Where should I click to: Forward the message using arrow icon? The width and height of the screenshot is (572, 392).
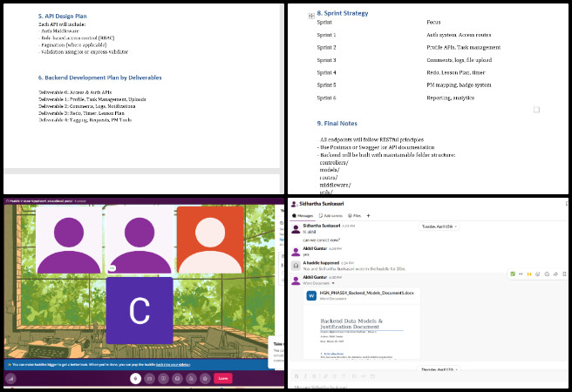click(555, 274)
